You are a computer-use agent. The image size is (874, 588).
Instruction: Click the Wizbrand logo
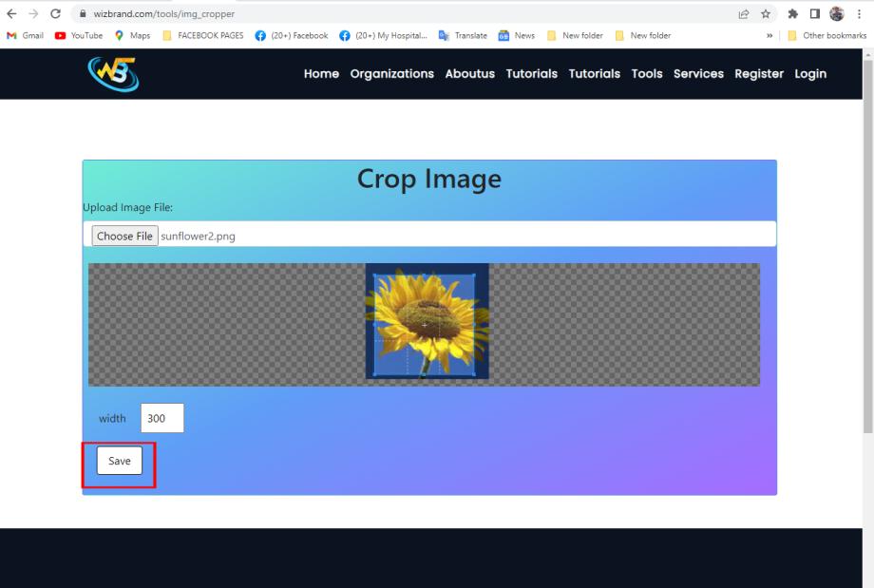pyautogui.click(x=113, y=74)
